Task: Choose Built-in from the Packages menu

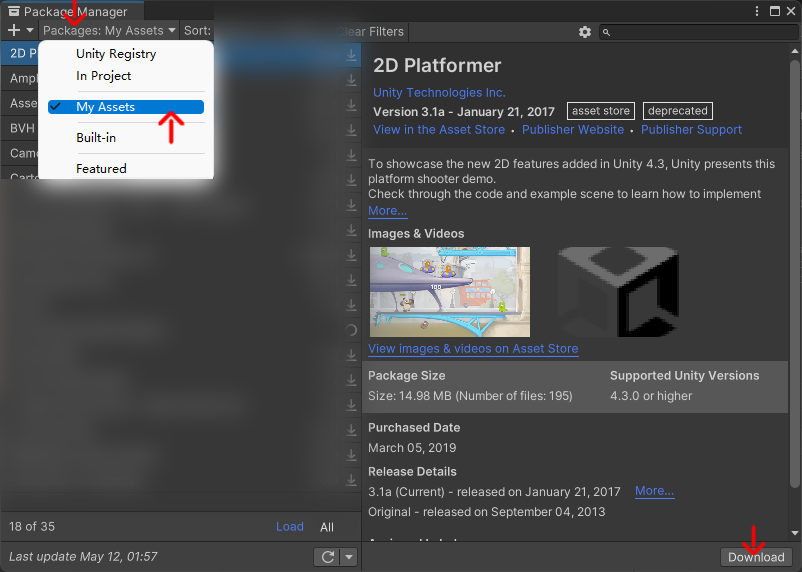Action: (x=96, y=138)
